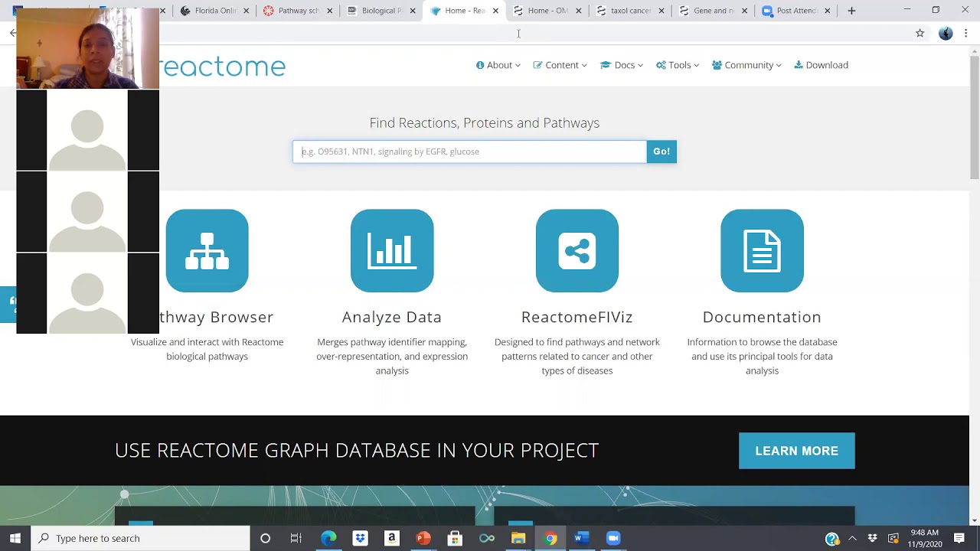This screenshot has height=551, width=980.
Task: Expand the About menu
Action: click(498, 65)
